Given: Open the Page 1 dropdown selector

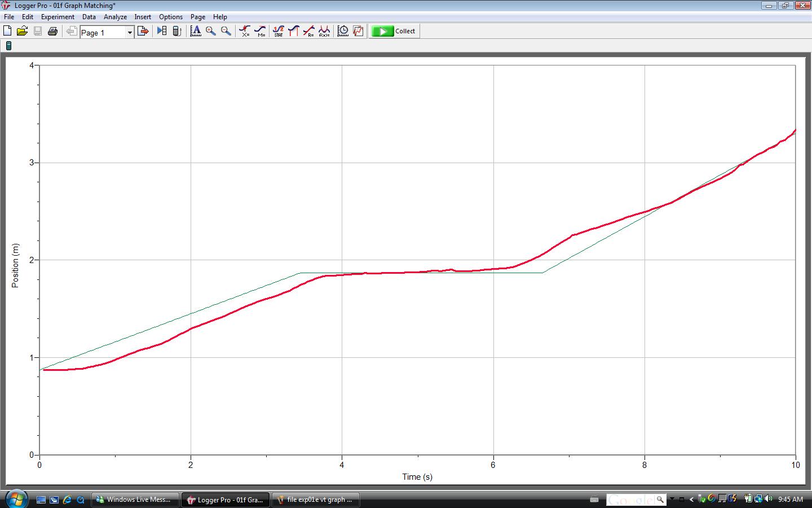Looking at the screenshot, I should pos(107,32).
